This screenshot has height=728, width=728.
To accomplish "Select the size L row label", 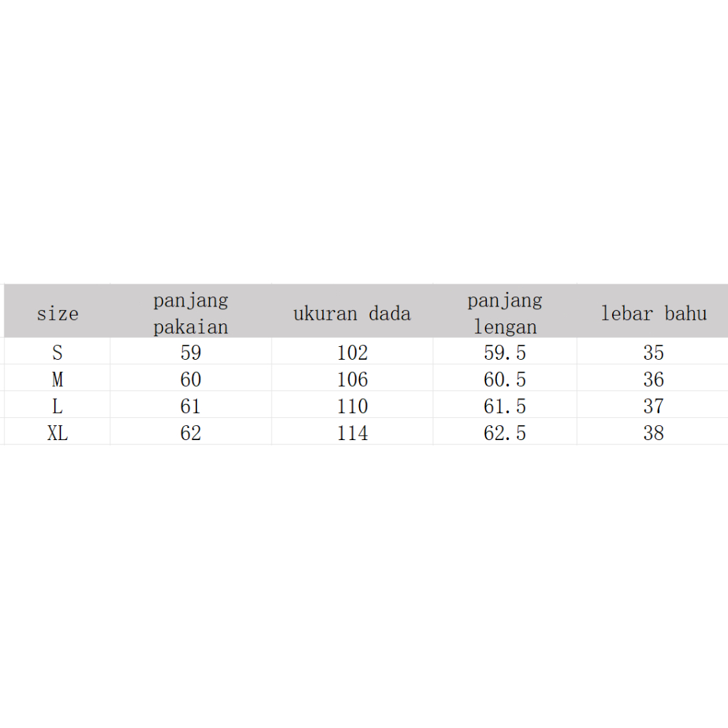I will point(58,407).
